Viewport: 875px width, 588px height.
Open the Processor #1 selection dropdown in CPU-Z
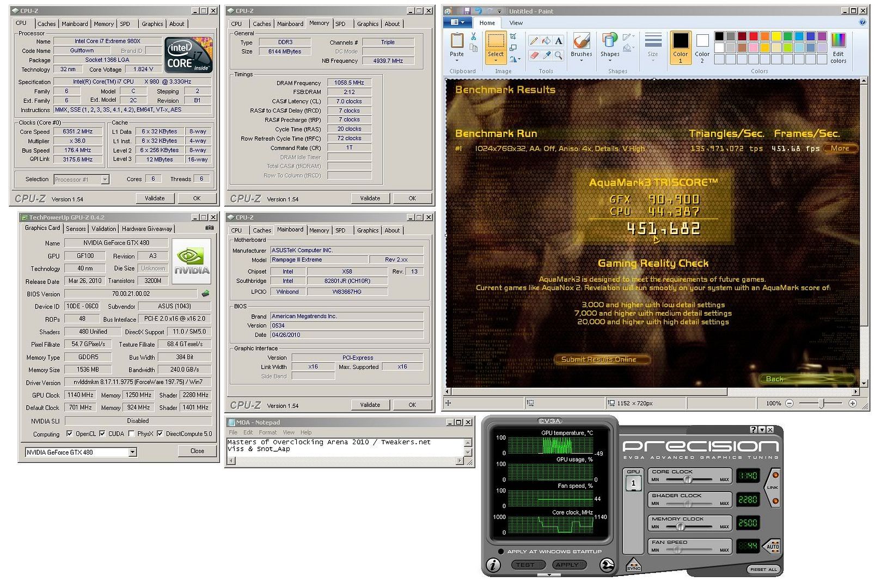click(105, 179)
